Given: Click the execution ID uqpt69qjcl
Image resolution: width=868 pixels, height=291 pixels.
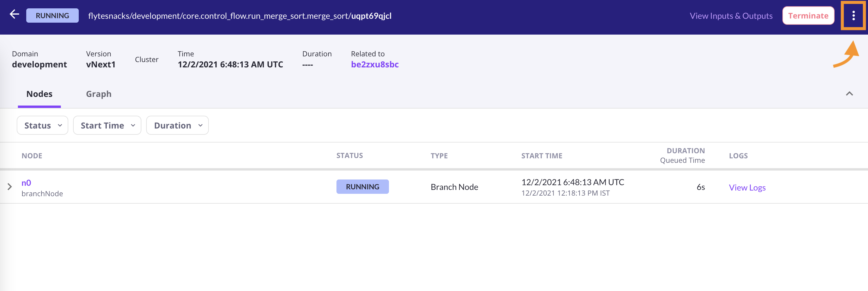Looking at the screenshot, I should [371, 16].
